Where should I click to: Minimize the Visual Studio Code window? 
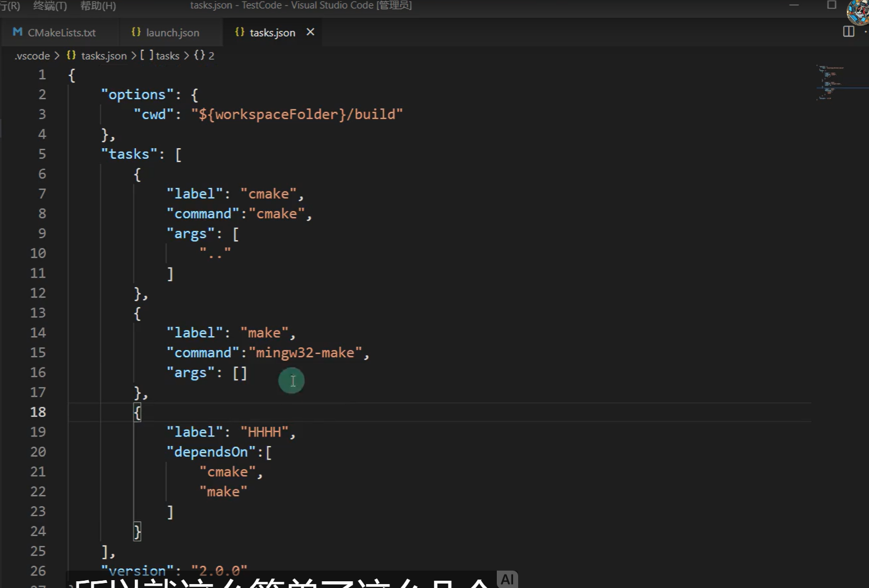pyautogui.click(x=794, y=5)
